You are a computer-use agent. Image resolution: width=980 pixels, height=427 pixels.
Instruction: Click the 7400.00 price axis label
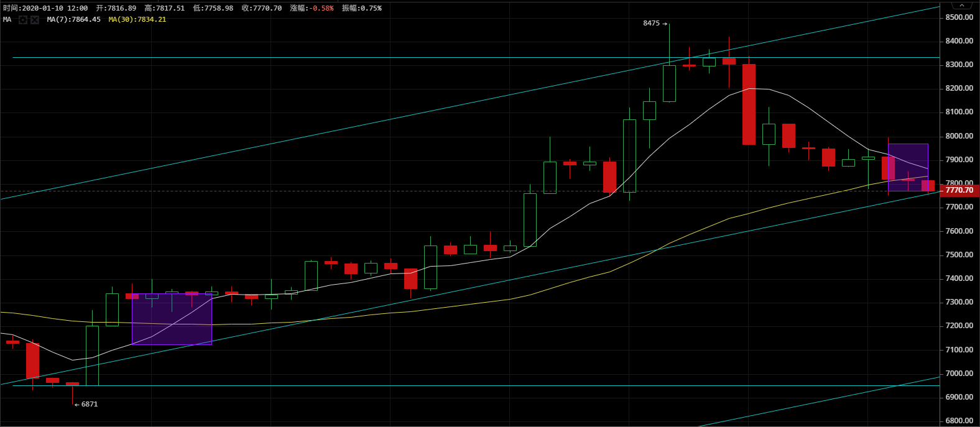tap(959, 278)
